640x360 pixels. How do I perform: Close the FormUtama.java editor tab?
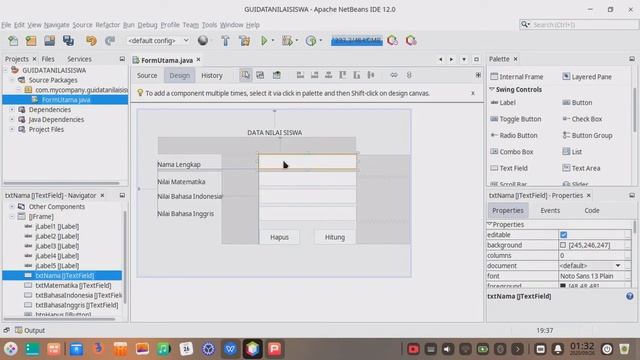(x=198, y=60)
